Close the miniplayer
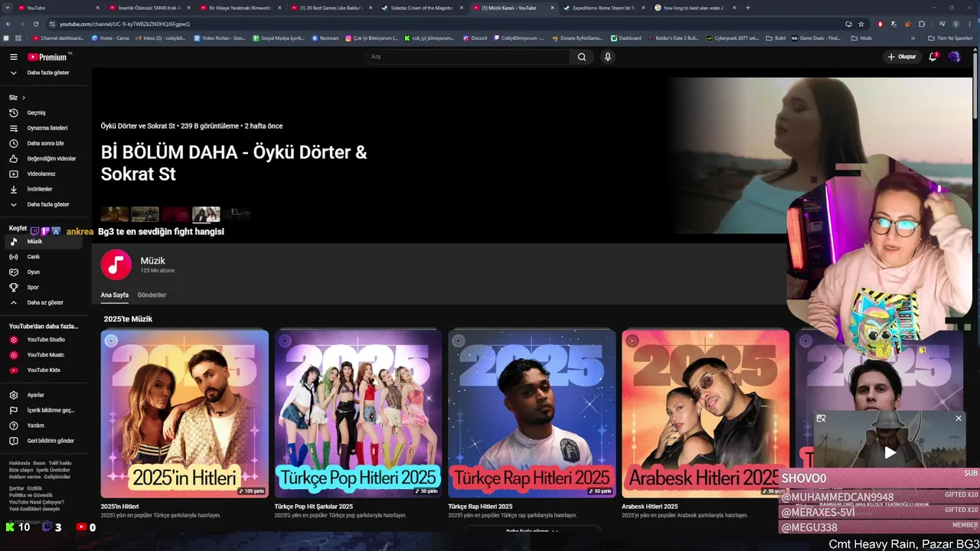Image resolution: width=980 pixels, height=551 pixels. pos(958,419)
